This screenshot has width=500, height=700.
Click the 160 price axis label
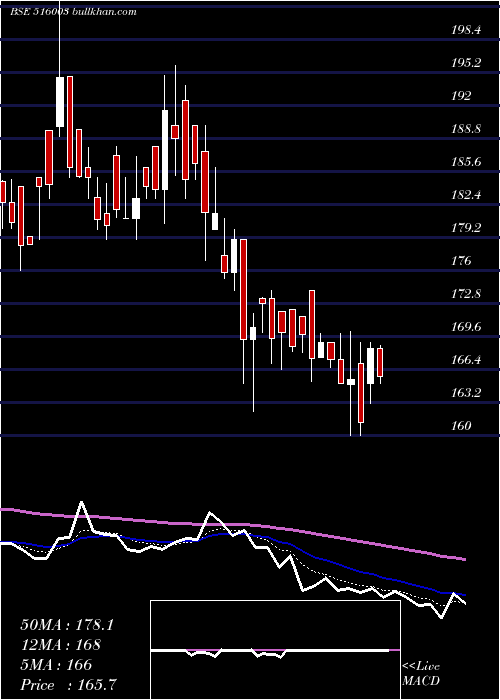tap(461, 425)
